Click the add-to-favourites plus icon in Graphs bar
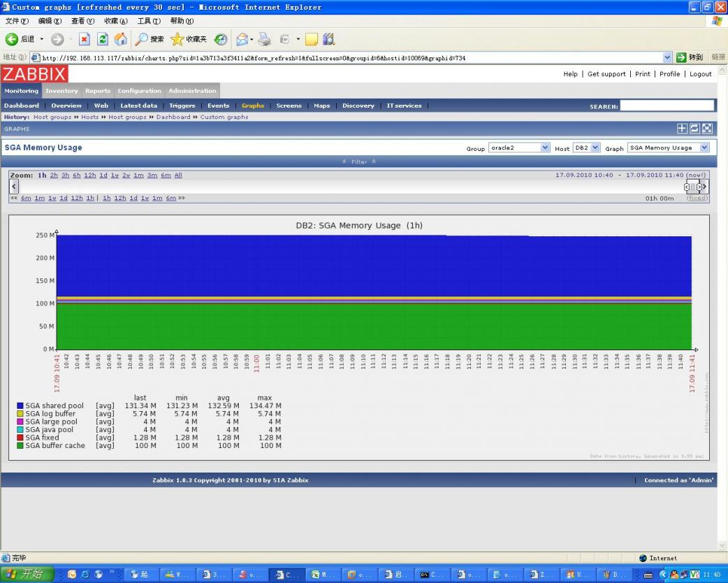 point(682,129)
